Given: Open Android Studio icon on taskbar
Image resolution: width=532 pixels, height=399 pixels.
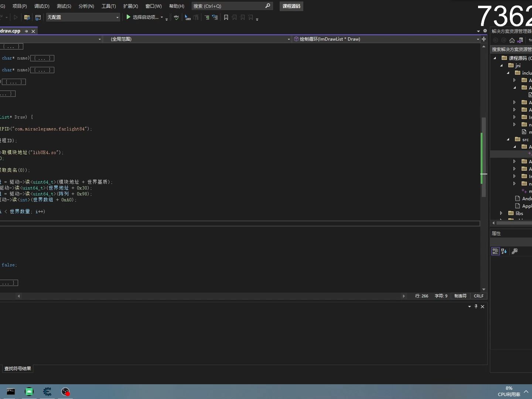Looking at the screenshot, I should tap(29, 392).
